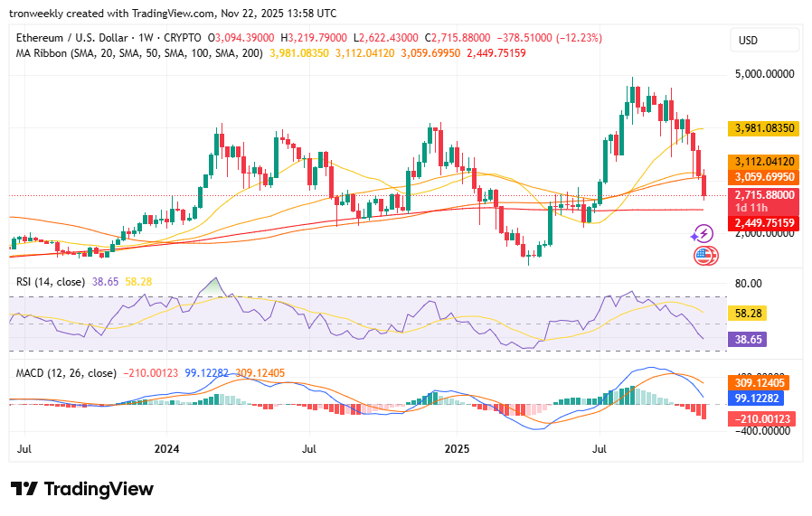Click the 5,000.00000 price scale label
The width and height of the screenshot is (812, 516).
pyautogui.click(x=764, y=74)
